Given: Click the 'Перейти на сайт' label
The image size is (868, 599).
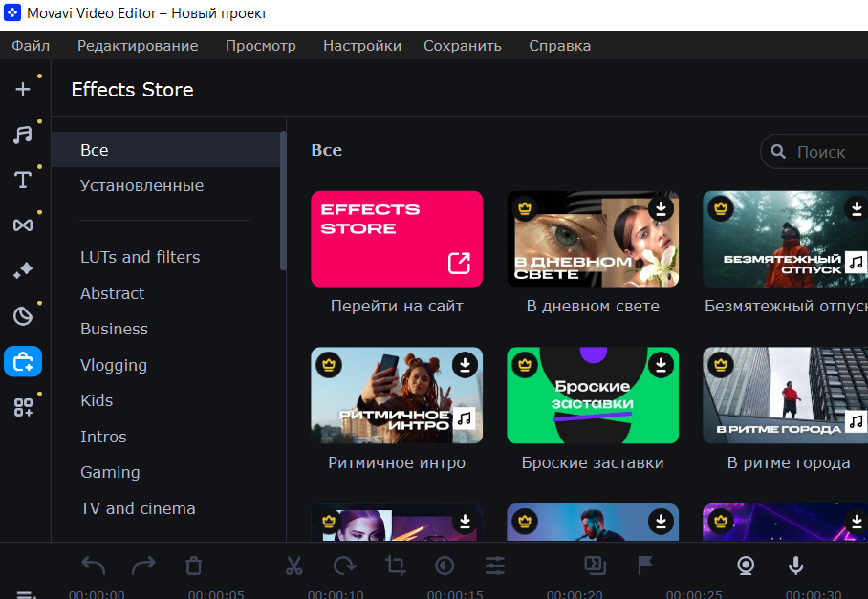Looking at the screenshot, I should (x=397, y=306).
